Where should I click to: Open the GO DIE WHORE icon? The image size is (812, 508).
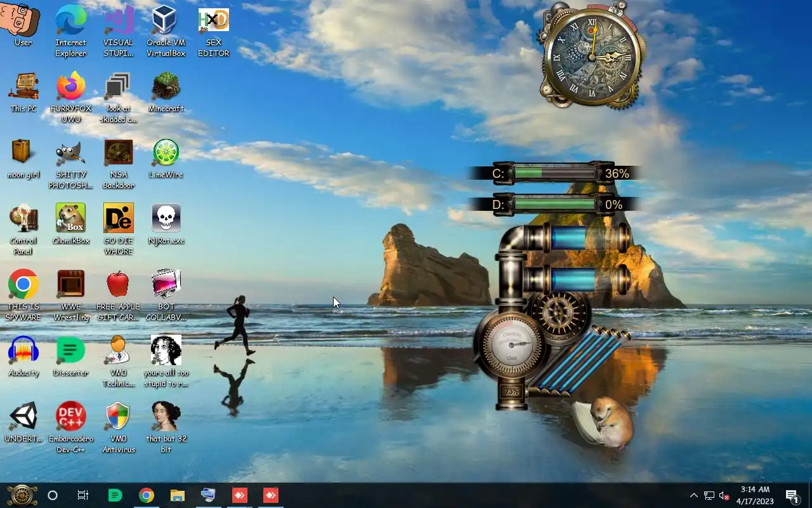[x=119, y=230]
